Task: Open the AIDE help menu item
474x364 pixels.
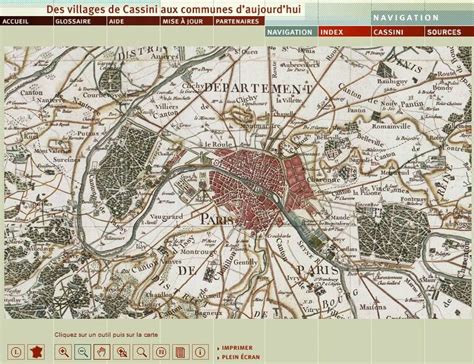Action: point(133,21)
